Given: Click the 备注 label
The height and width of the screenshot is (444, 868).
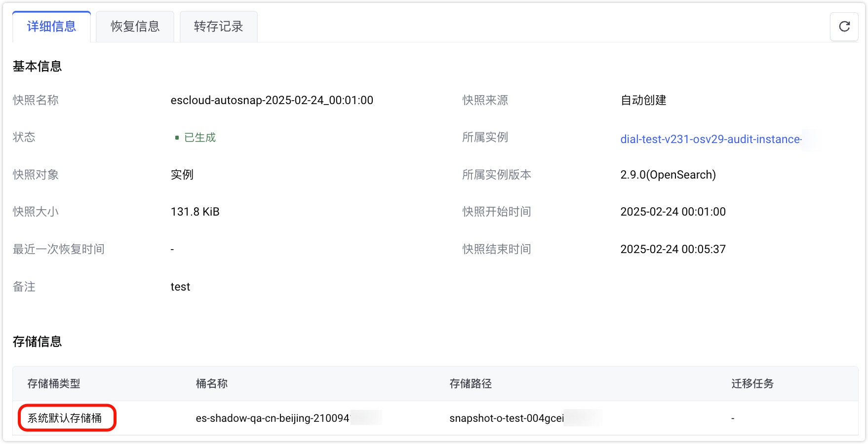Looking at the screenshot, I should coord(24,287).
